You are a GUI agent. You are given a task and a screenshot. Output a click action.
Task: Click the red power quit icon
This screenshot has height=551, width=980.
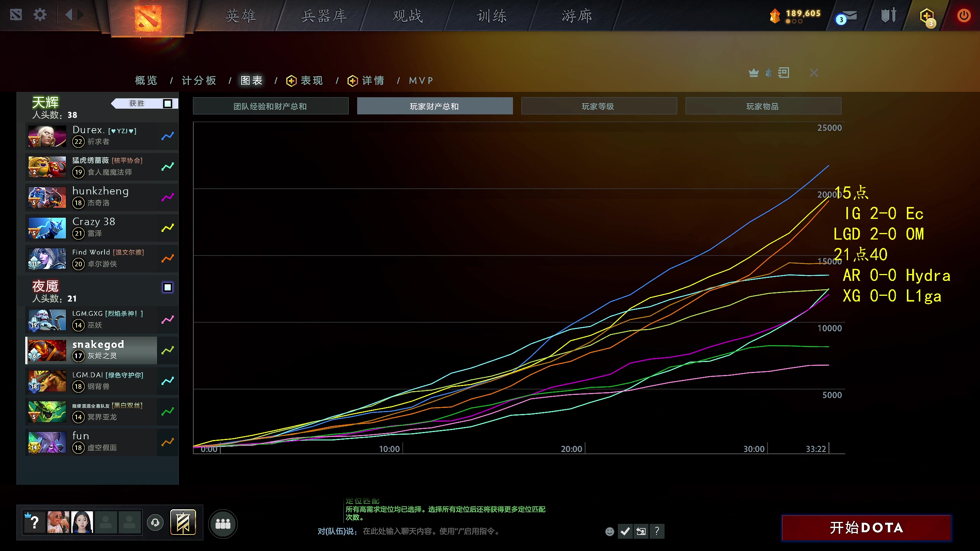[x=964, y=16]
